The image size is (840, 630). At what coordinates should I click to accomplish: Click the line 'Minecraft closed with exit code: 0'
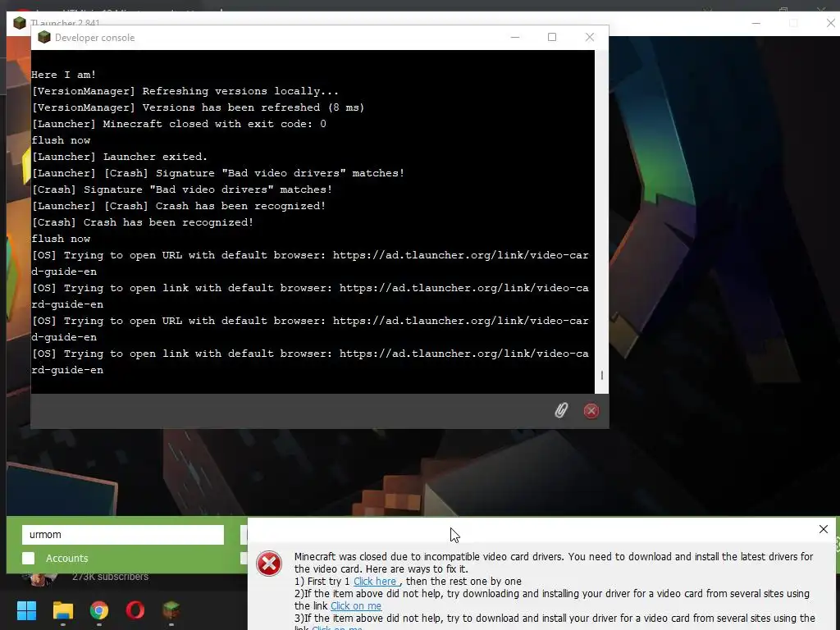pos(179,125)
